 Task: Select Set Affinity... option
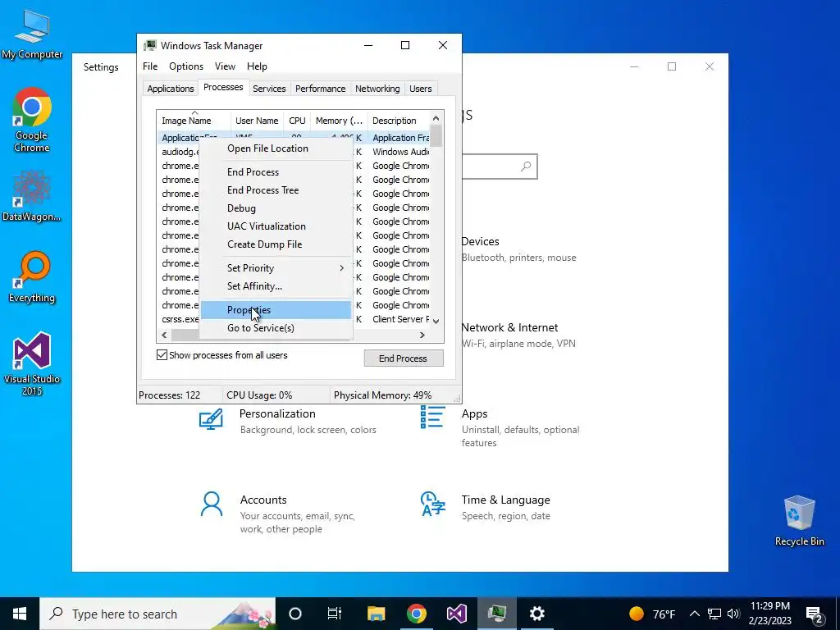pyautogui.click(x=276, y=286)
